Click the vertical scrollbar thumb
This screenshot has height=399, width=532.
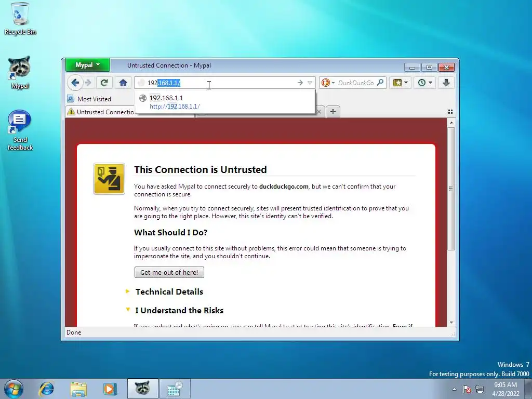pyautogui.click(x=451, y=189)
